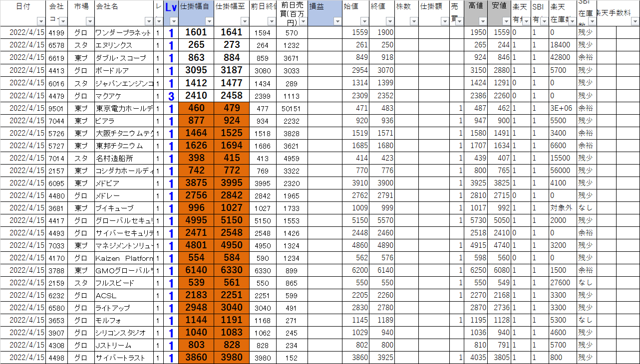Image resolution: width=640 pixels, height=364 pixels.
Task: Select the ACSL company name cell
Action: click(124, 295)
